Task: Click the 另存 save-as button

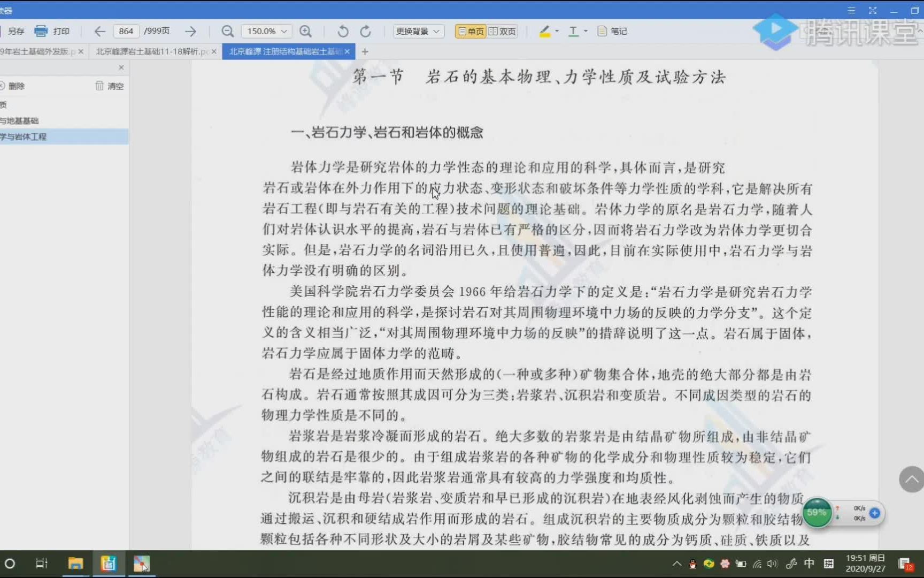Action: pyautogui.click(x=16, y=31)
